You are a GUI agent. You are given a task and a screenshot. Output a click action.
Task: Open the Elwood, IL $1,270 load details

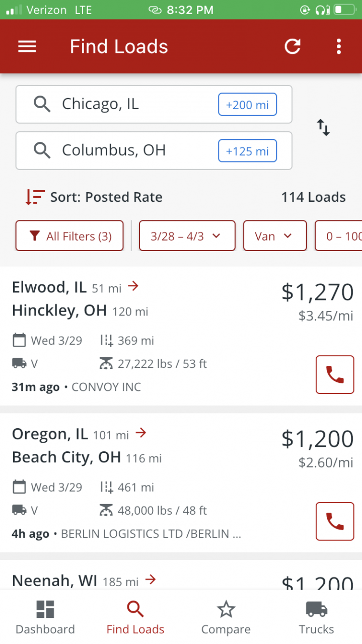151,312
